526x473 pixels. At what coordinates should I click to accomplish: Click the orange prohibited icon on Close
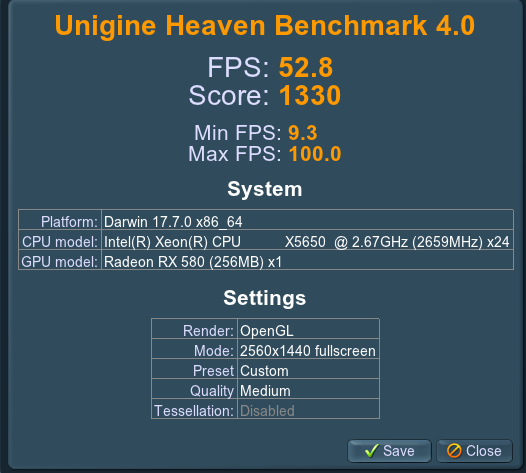(x=454, y=451)
